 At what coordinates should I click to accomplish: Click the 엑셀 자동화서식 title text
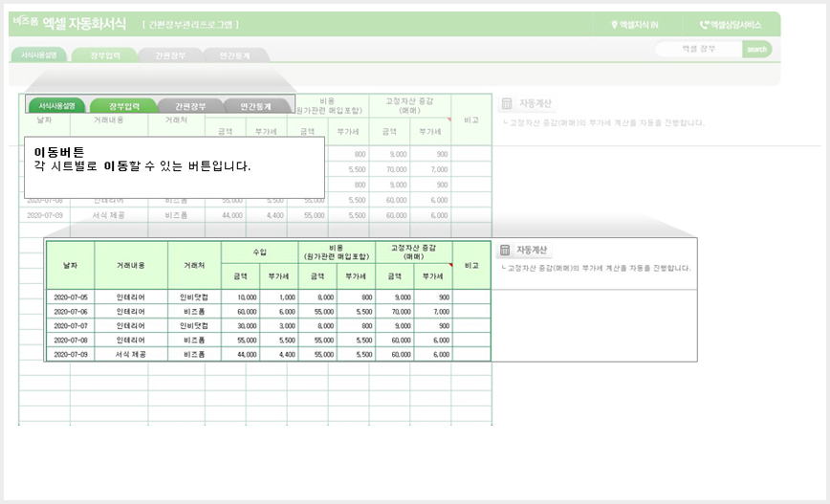[84, 23]
